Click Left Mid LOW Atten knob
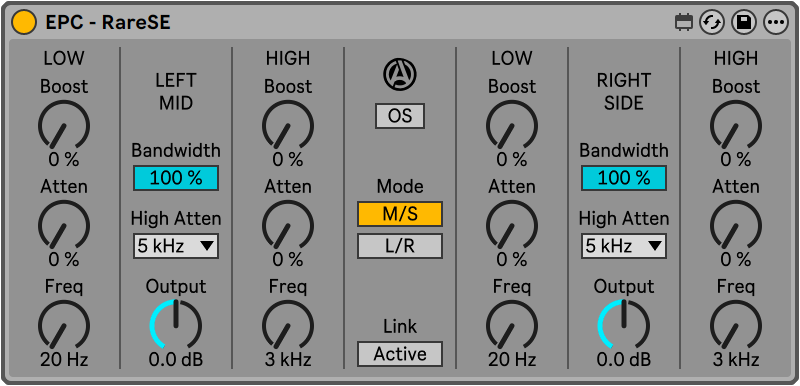800x386 pixels. [x=64, y=225]
